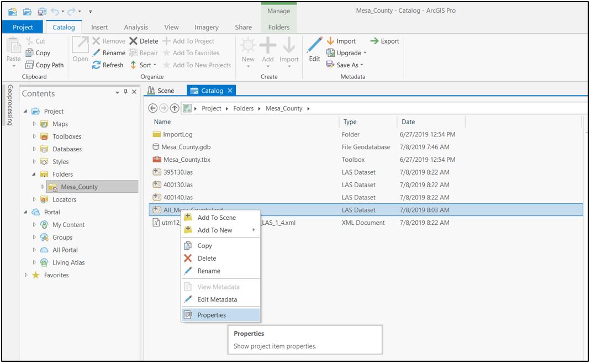Click the Delete X in ribbon
591x364 pixels.
pyautogui.click(x=134, y=41)
